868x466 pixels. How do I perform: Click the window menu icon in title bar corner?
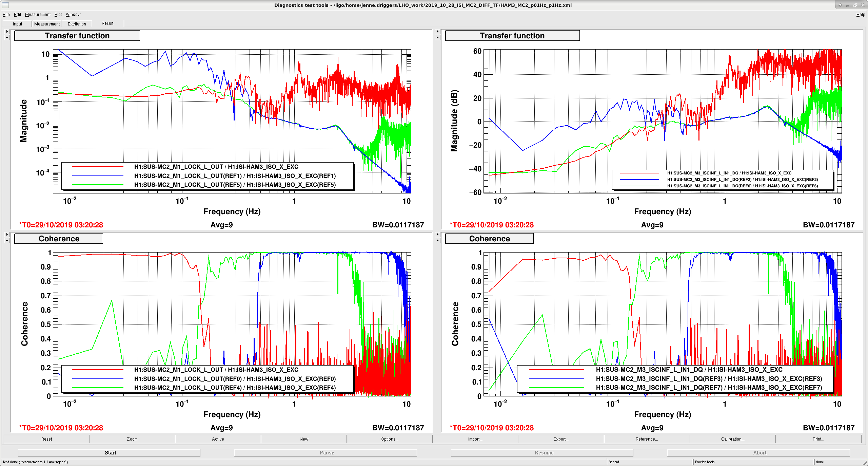pos(5,5)
